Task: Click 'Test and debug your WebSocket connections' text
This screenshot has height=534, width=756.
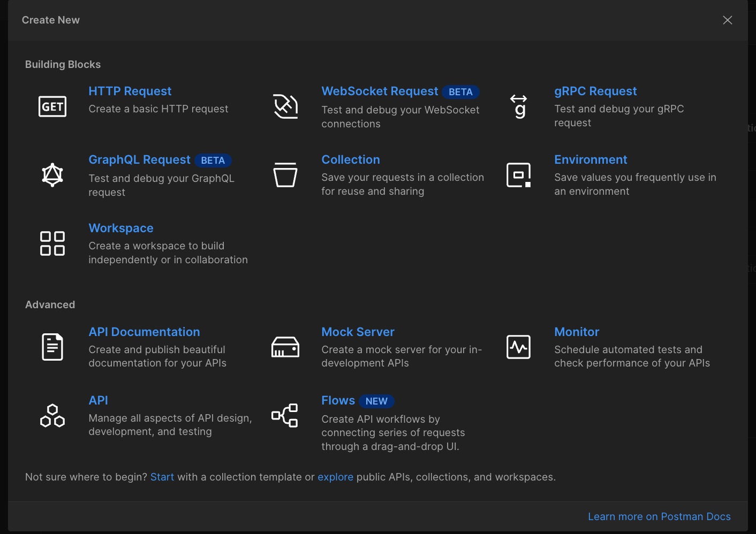Action: tap(400, 117)
